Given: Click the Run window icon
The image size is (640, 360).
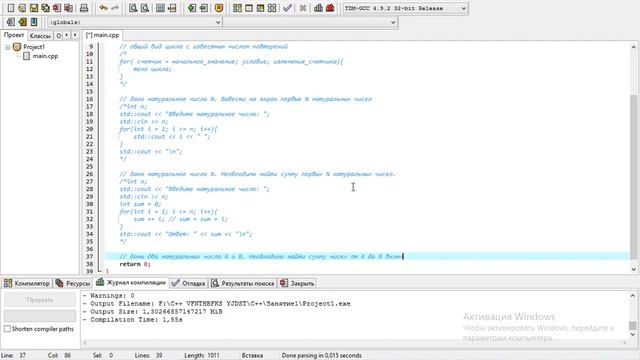Looking at the screenshot, I should tap(249, 8).
